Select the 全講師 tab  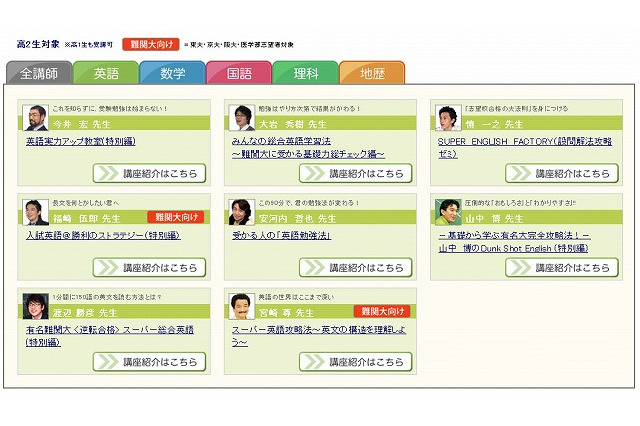tap(39, 73)
